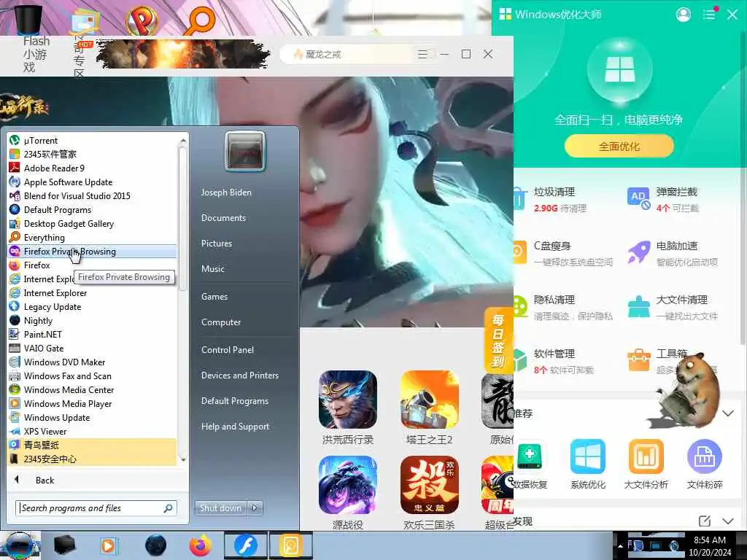Open 2345安全中心 entry

[x=92, y=459]
